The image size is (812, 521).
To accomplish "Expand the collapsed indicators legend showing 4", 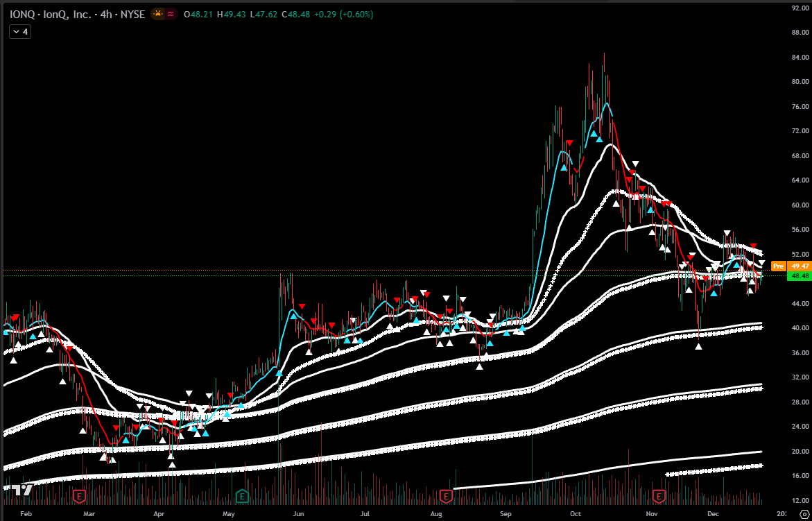I will click(x=20, y=32).
